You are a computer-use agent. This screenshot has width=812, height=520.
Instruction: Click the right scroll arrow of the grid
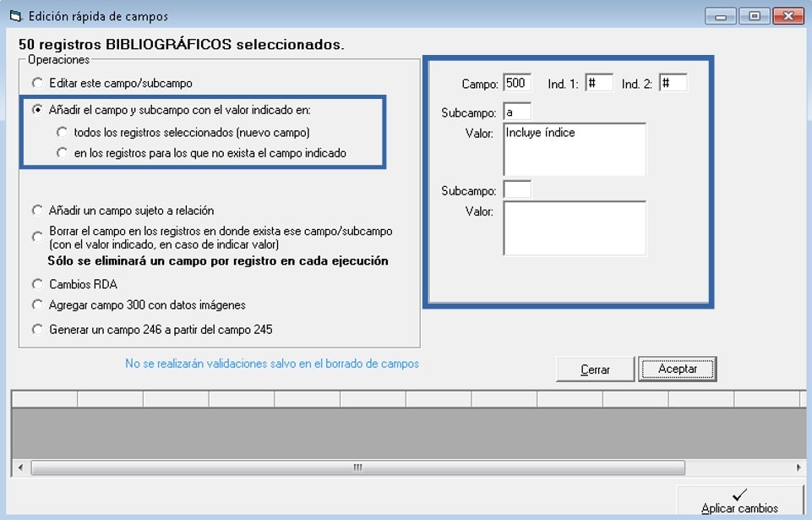(798, 467)
